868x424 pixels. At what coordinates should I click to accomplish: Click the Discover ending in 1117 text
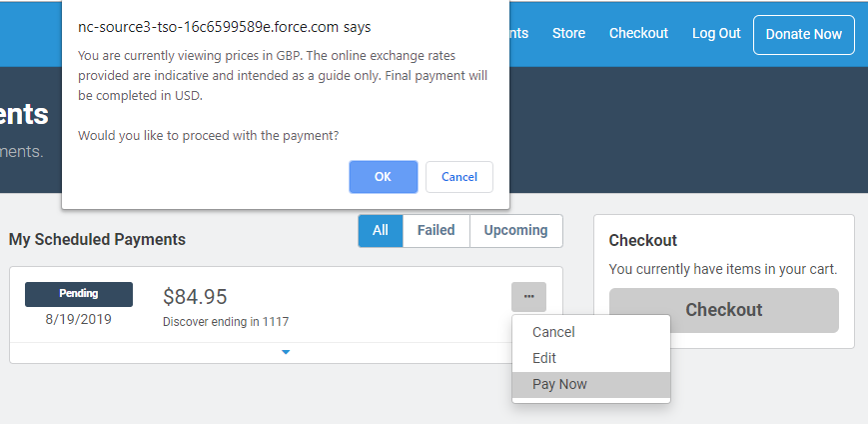tap(226, 322)
